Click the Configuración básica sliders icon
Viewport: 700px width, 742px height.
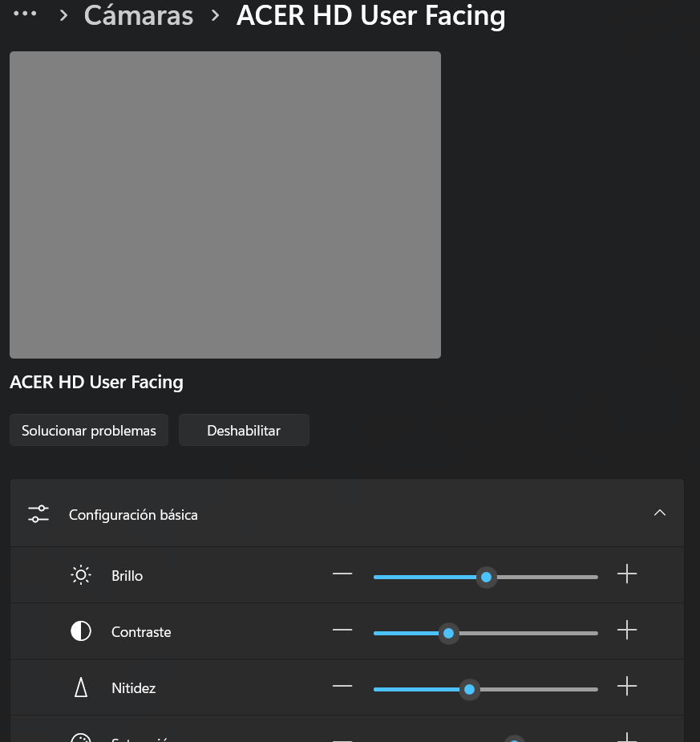[38, 514]
